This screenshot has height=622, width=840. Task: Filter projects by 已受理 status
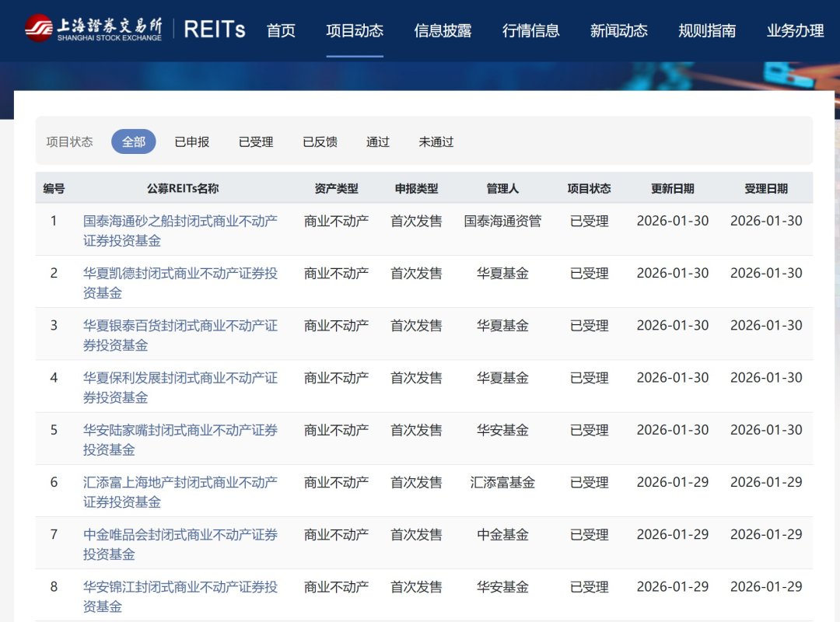coord(255,142)
